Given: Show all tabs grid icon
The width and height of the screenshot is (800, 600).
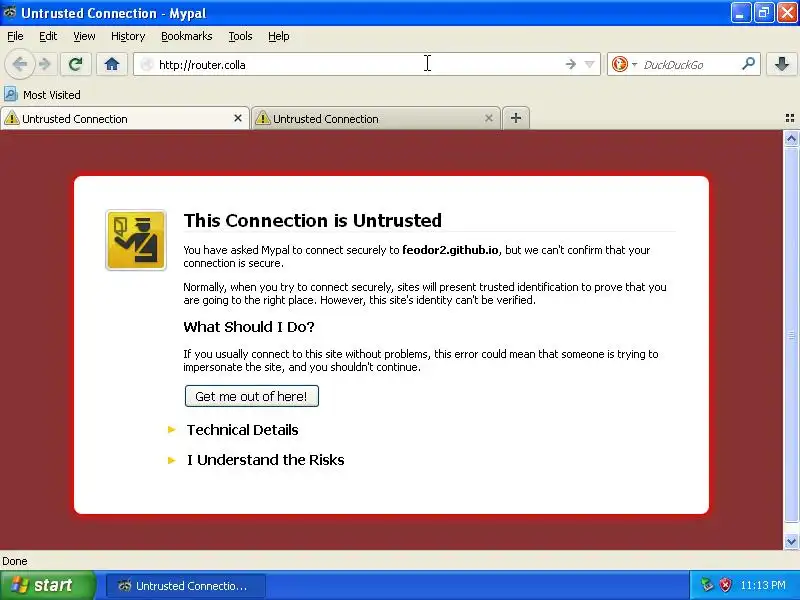Looking at the screenshot, I should pyautogui.click(x=790, y=118).
